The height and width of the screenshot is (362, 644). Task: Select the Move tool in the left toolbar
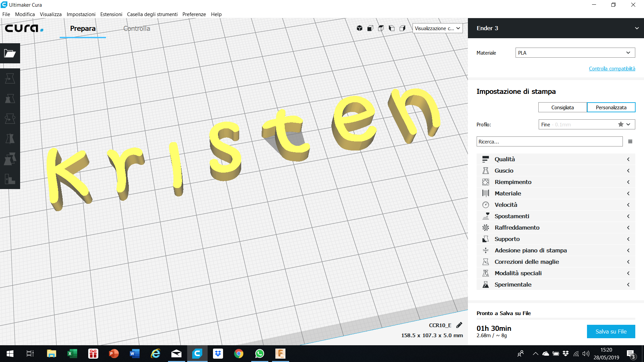pos(10,78)
